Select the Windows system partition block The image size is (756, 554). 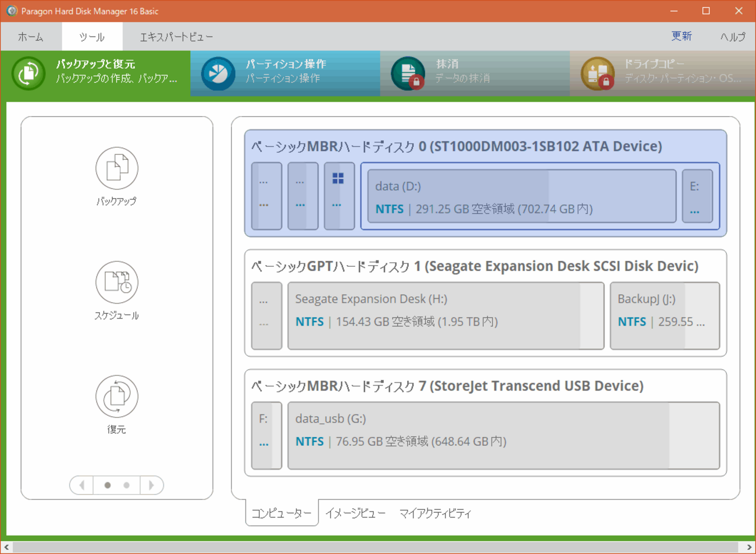point(338,196)
